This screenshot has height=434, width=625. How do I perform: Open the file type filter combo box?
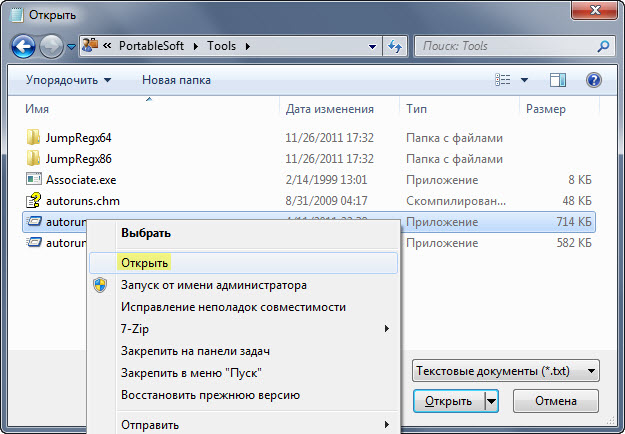coord(505,371)
